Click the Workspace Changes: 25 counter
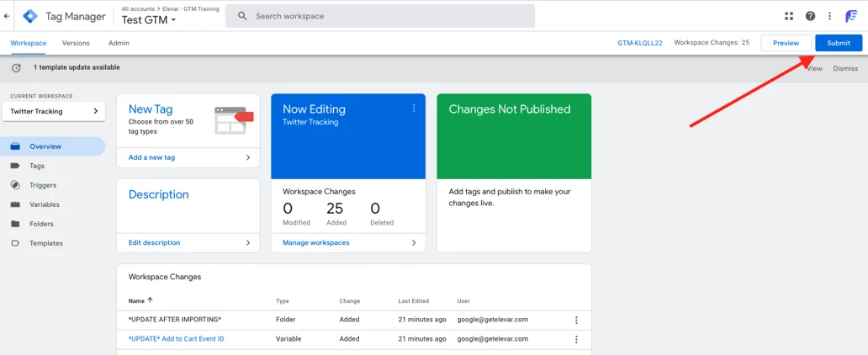 click(x=712, y=43)
